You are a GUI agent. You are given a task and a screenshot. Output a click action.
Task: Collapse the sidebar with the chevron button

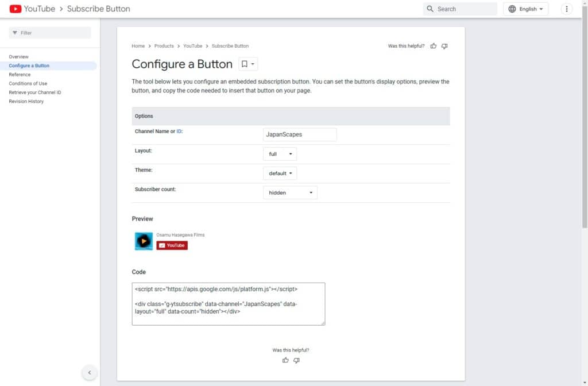pyautogui.click(x=89, y=372)
